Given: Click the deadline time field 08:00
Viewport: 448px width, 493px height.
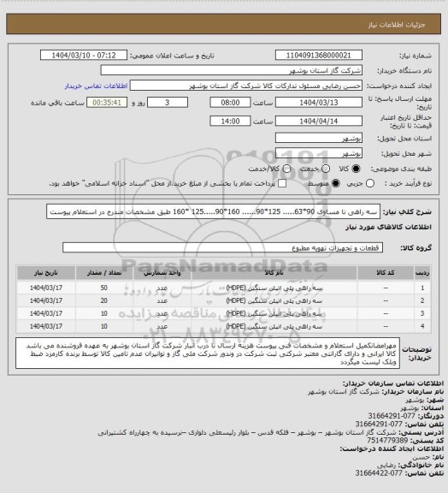Looking at the screenshot, I should 230,103.
